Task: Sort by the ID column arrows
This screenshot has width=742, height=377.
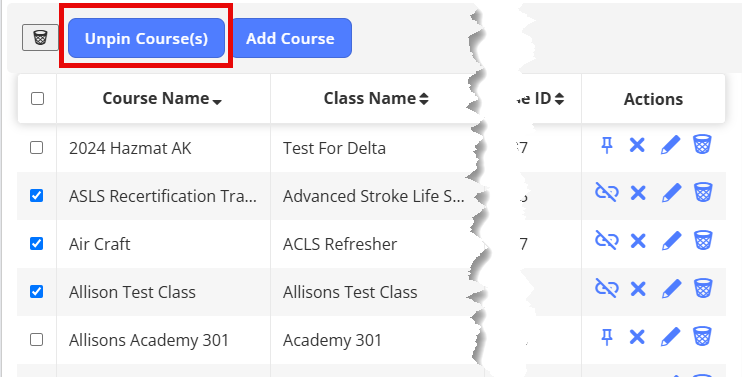Action: (x=559, y=98)
